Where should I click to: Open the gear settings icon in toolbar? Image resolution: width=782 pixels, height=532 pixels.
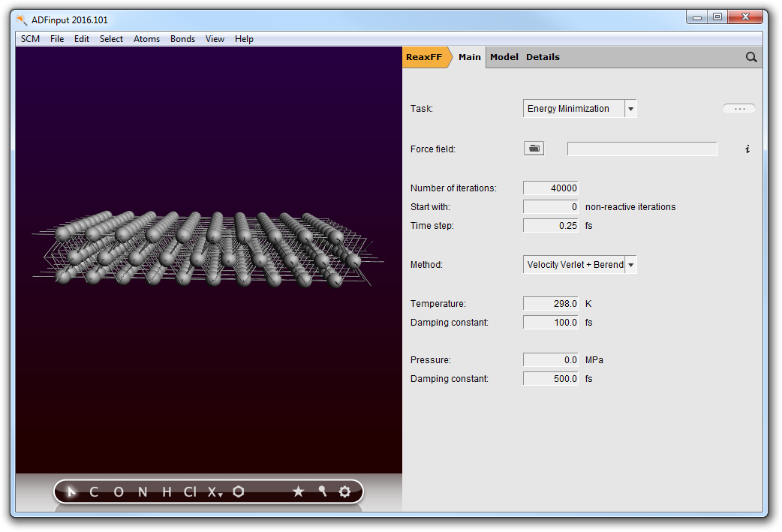point(344,491)
